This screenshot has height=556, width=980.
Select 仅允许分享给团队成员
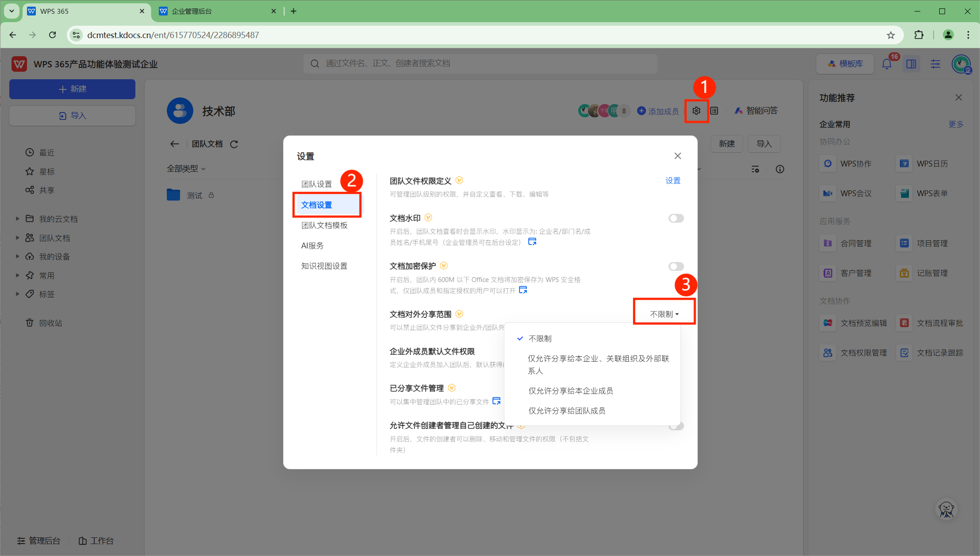coord(592,411)
